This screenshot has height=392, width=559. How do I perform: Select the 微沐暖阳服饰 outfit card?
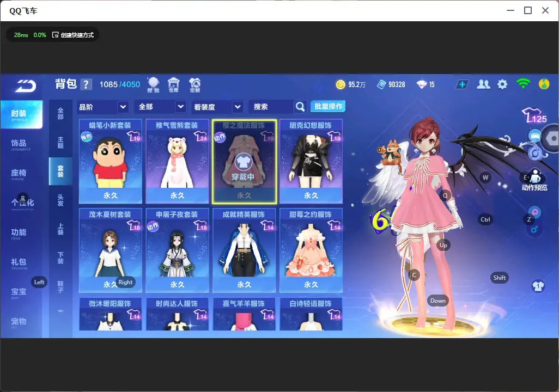pos(110,314)
